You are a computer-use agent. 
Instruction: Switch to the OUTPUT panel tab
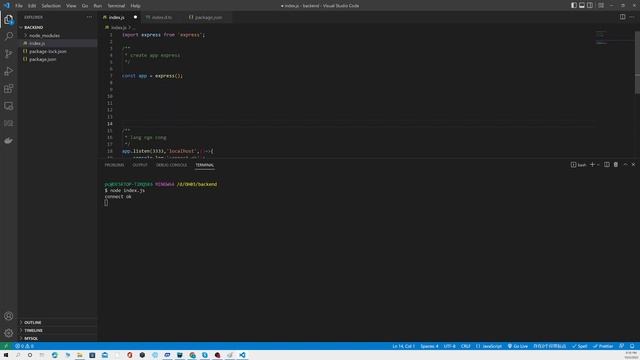click(140, 165)
